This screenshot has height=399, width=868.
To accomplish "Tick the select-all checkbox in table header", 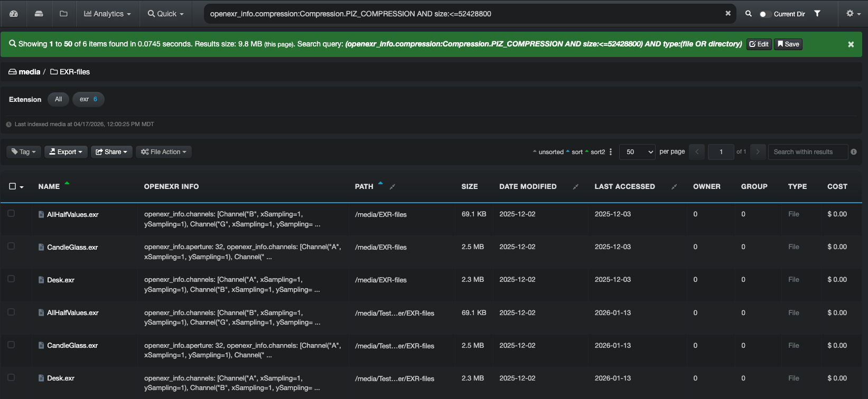I will pyautogui.click(x=13, y=186).
